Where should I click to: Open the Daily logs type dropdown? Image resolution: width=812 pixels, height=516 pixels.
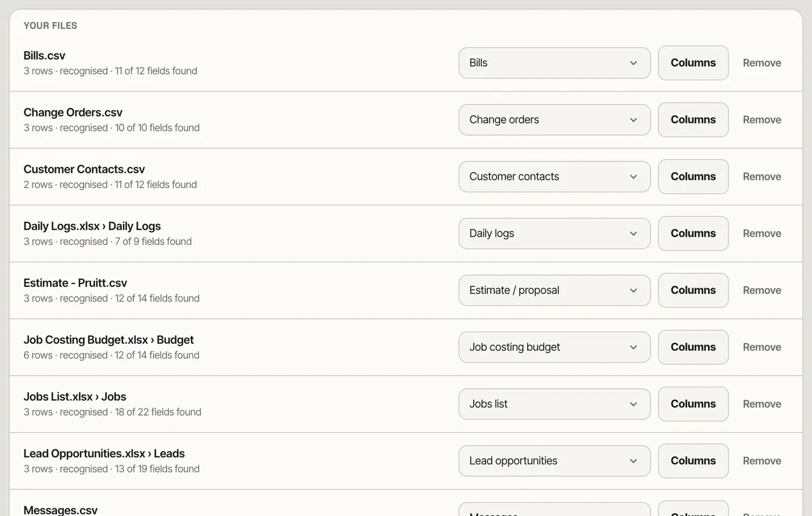pyautogui.click(x=554, y=233)
